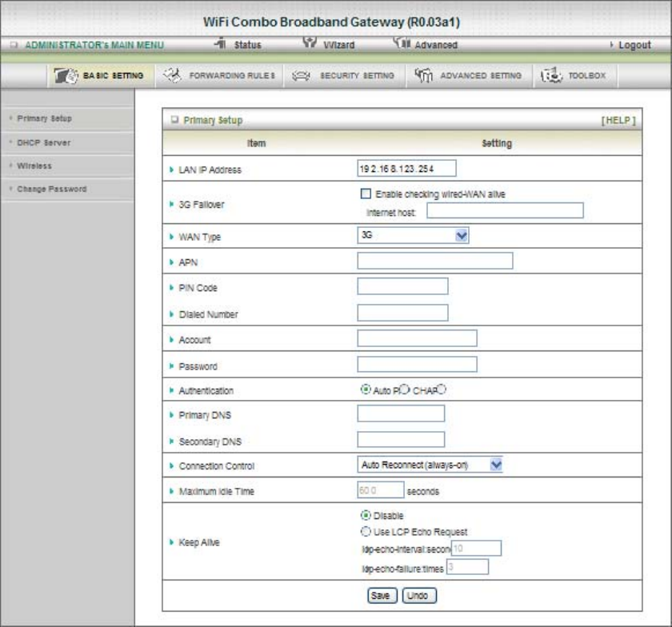Image resolution: width=672 pixels, height=627 pixels.
Task: Open Change Password in sidebar
Action: point(52,189)
